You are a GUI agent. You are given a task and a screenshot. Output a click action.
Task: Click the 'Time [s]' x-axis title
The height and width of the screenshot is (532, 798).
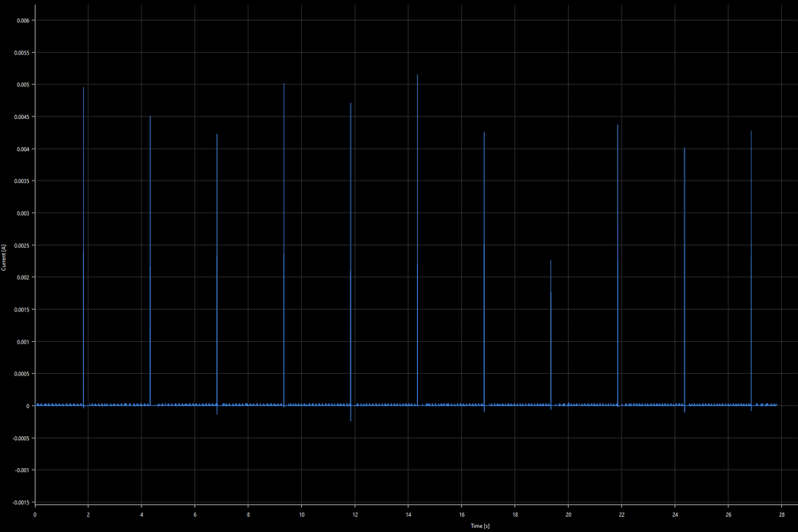[480, 526]
